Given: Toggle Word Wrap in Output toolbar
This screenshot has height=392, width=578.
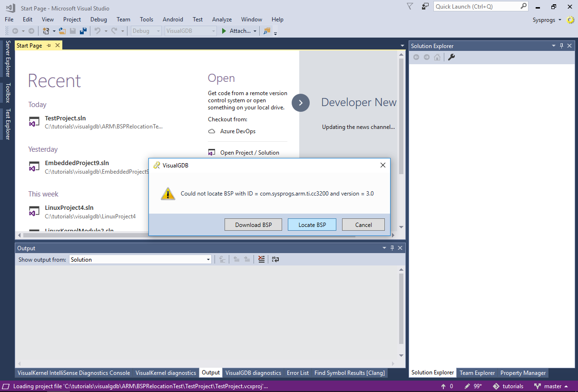Looking at the screenshot, I should [x=275, y=259].
